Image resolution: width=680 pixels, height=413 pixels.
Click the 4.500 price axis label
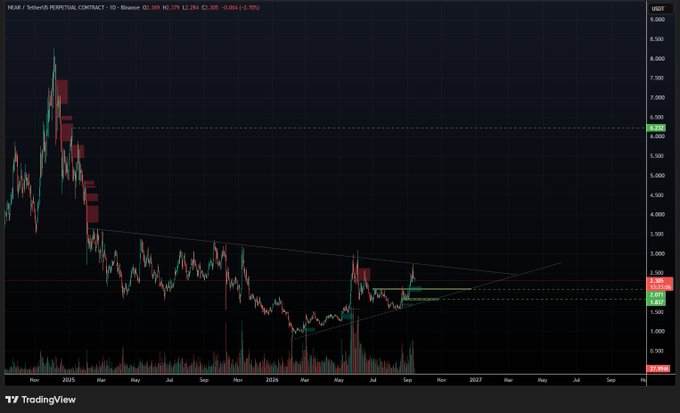point(657,195)
